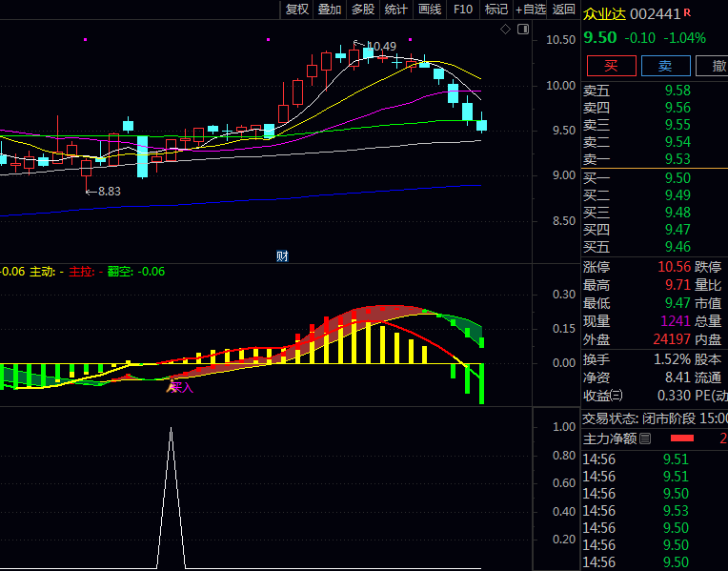Image resolution: width=728 pixels, height=571 pixels.
Task: Open the 画线 drawing tools
Action: click(430, 10)
